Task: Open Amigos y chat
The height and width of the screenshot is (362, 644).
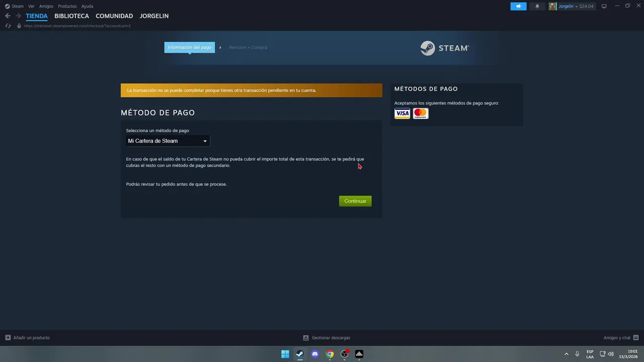Action: click(x=617, y=338)
